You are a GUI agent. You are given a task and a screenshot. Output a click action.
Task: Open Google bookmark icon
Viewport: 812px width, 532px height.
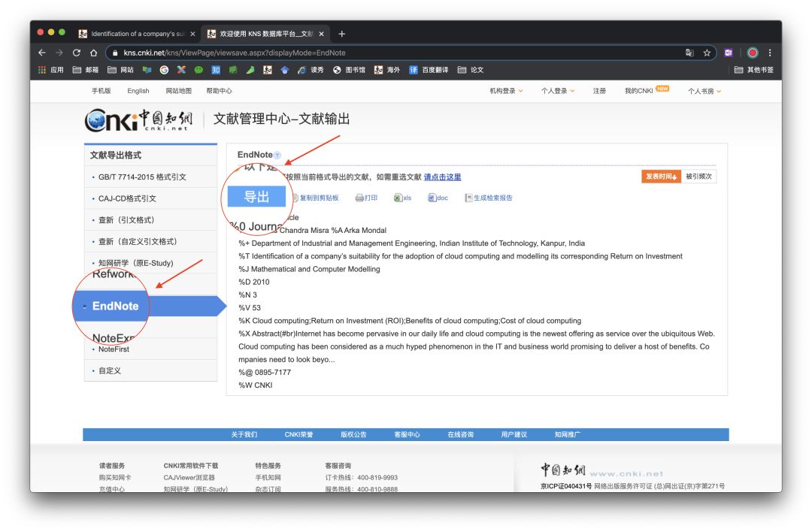click(164, 70)
